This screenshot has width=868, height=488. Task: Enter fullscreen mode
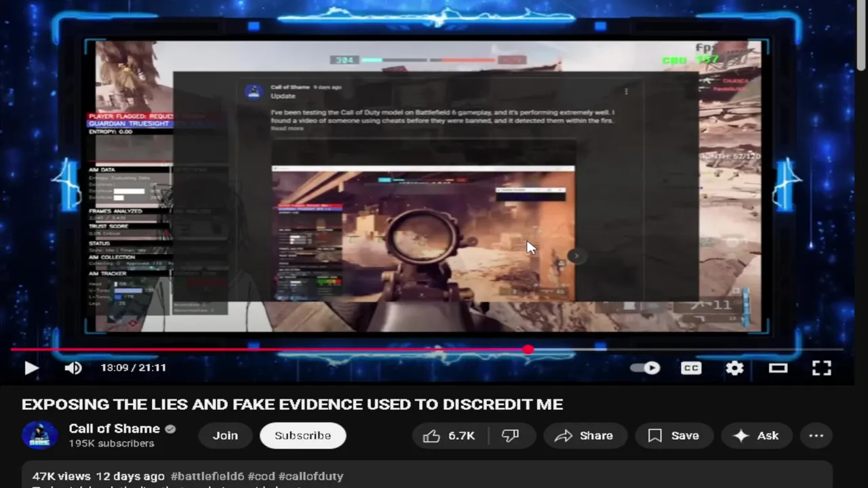coord(821,368)
